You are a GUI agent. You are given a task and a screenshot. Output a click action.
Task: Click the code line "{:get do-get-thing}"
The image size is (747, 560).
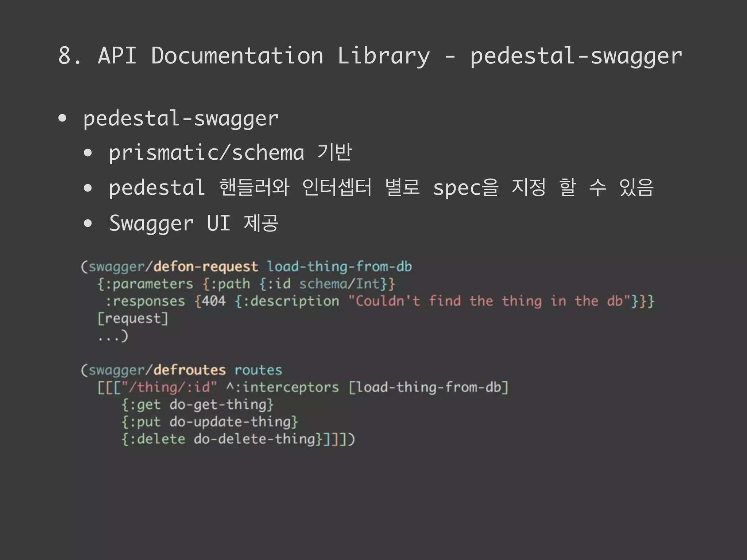click(x=197, y=405)
